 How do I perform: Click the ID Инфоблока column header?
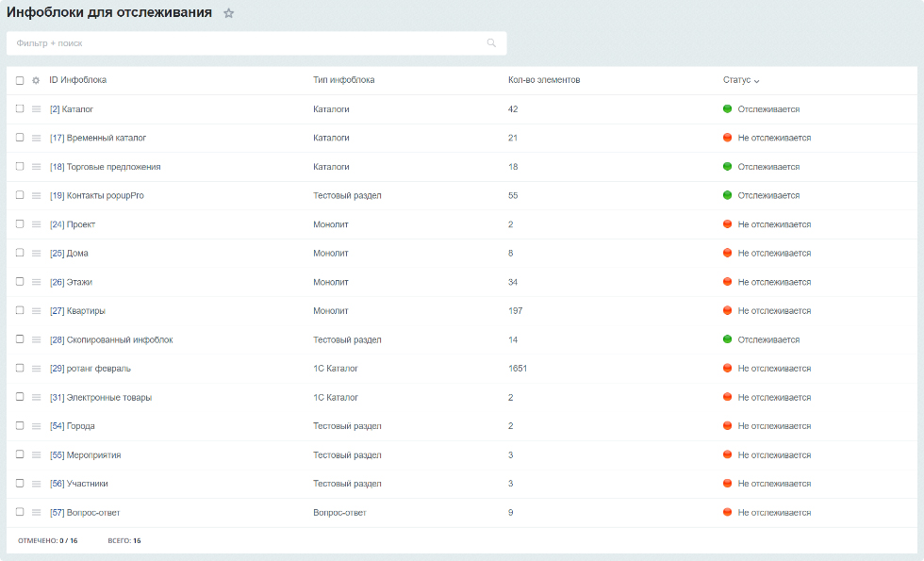pyautogui.click(x=77, y=80)
